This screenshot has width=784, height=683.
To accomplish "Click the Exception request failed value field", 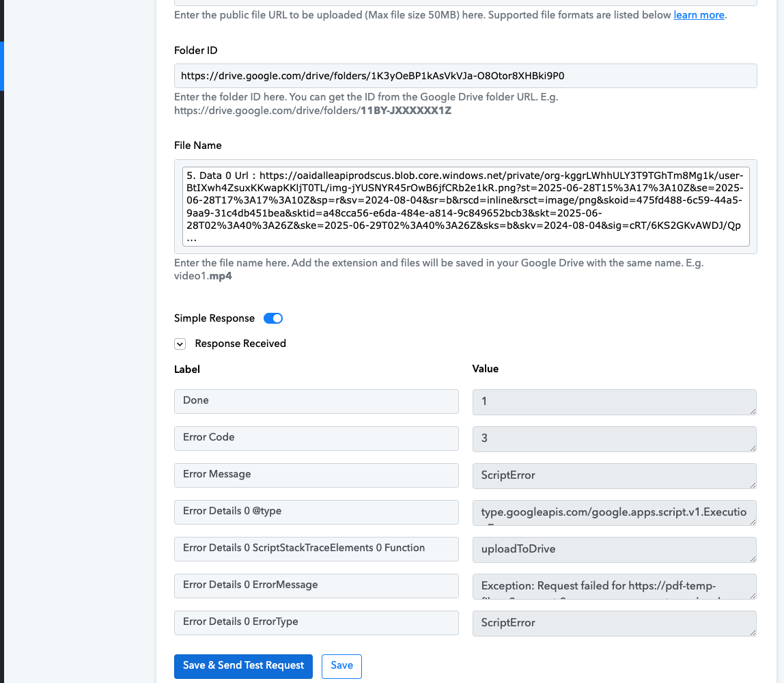I will [x=613, y=586].
